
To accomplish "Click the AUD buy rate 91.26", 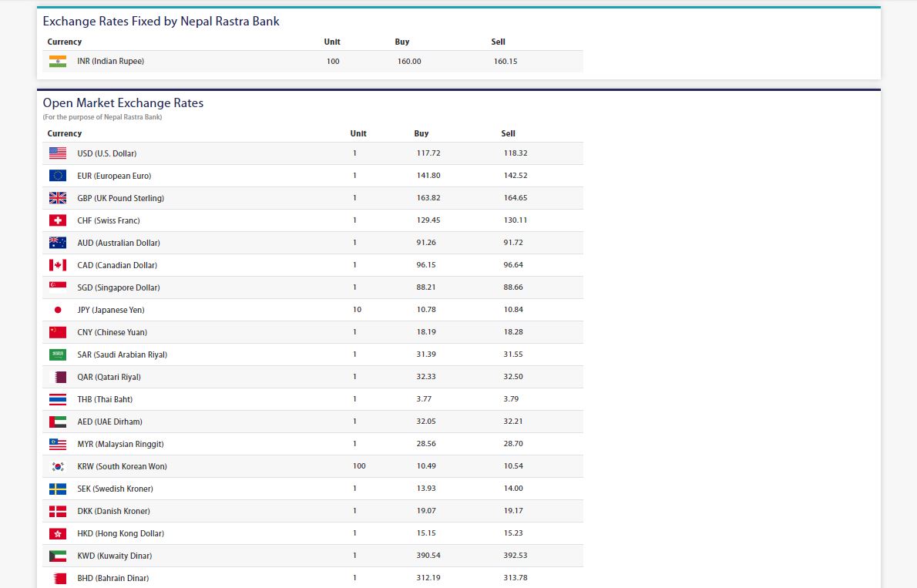I will tap(426, 243).
